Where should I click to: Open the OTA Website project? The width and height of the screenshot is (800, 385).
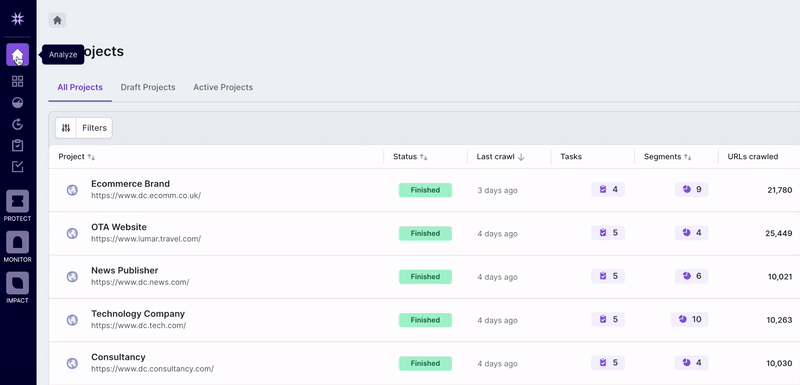click(x=119, y=227)
